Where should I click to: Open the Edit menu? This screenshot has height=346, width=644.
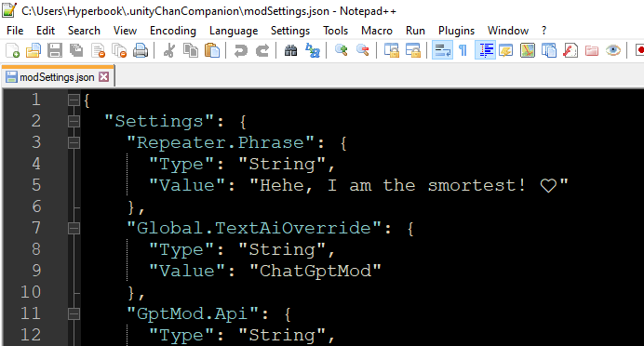(46, 31)
